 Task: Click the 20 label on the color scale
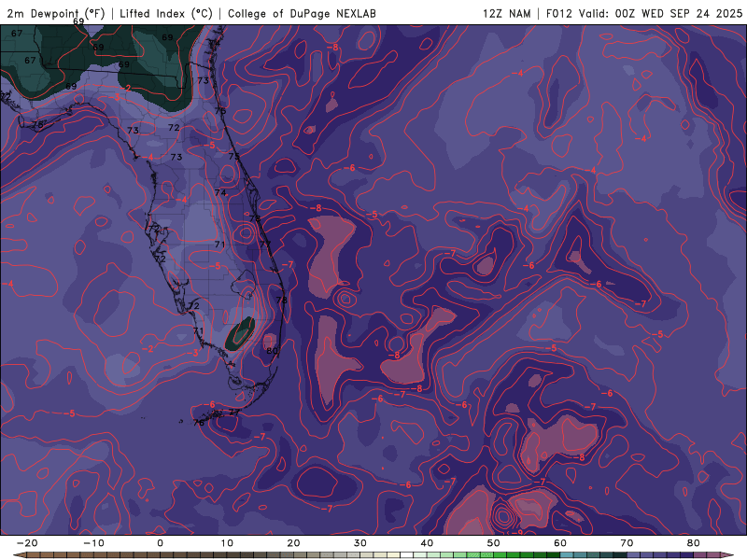tap(293, 543)
